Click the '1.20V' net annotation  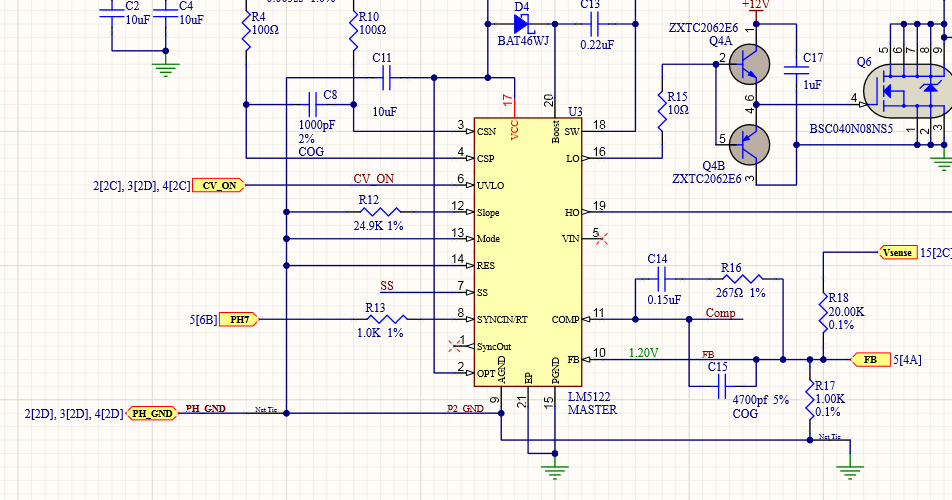(x=644, y=353)
